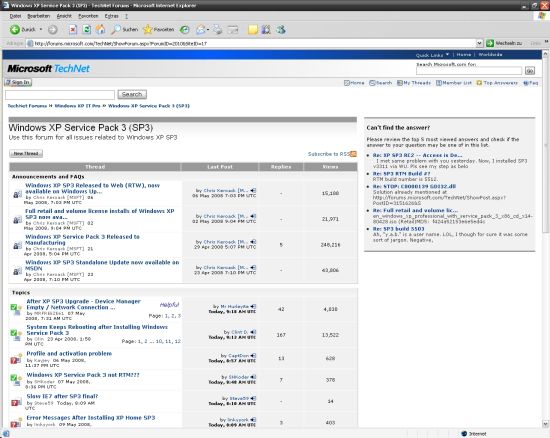550x438 pixels.
Task: Open Favoriten star icon in toolbar
Action: tap(148, 30)
